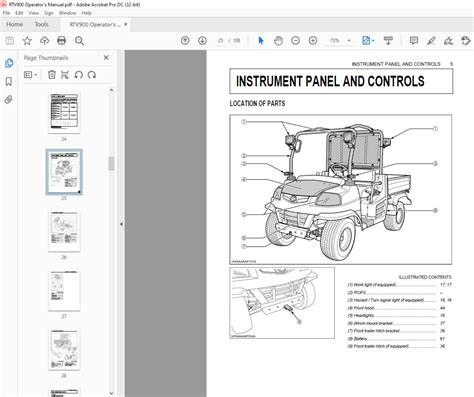Print the document with printer icon
The height and width of the screenshot is (397, 474).
point(62,41)
